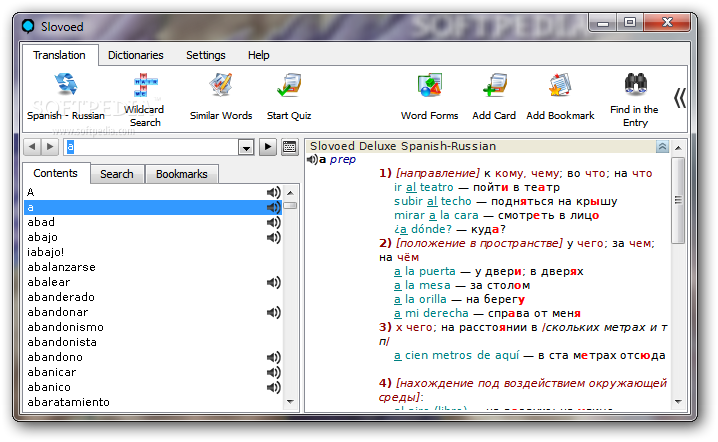The height and width of the screenshot is (442, 718).
Task: Click Find in the Entry binoculars
Action: [635, 83]
